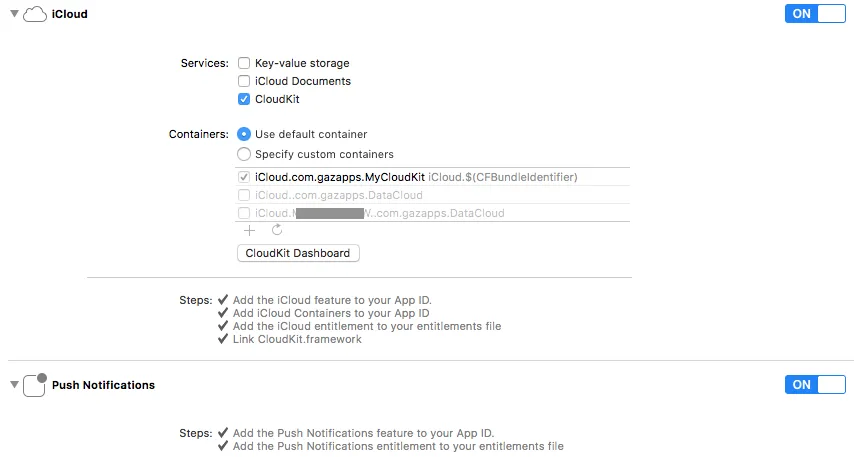
Task: Click the iCloud section title
Action: tap(69, 14)
